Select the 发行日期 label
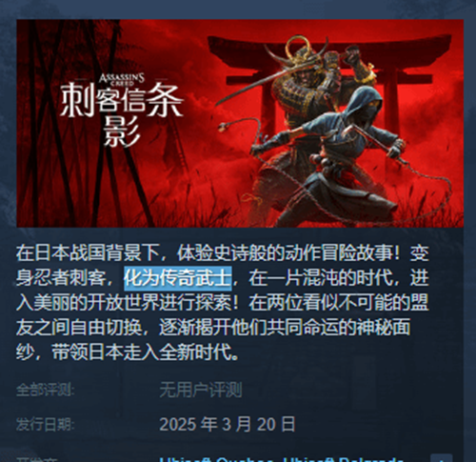Screen dimensions: 476x462 tap(46, 425)
